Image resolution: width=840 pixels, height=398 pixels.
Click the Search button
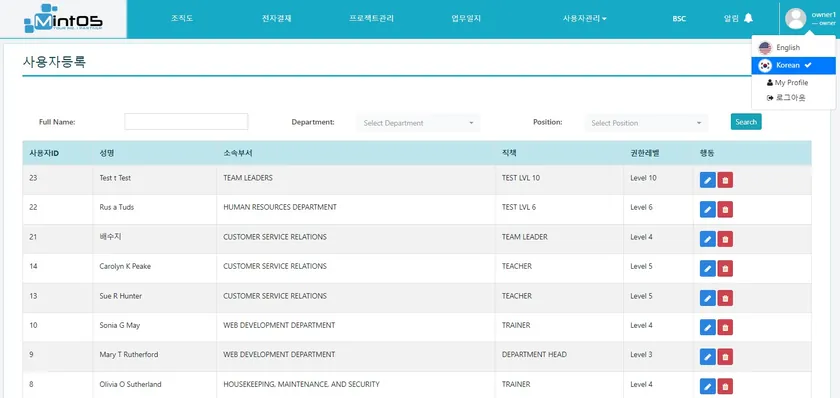[x=746, y=122]
